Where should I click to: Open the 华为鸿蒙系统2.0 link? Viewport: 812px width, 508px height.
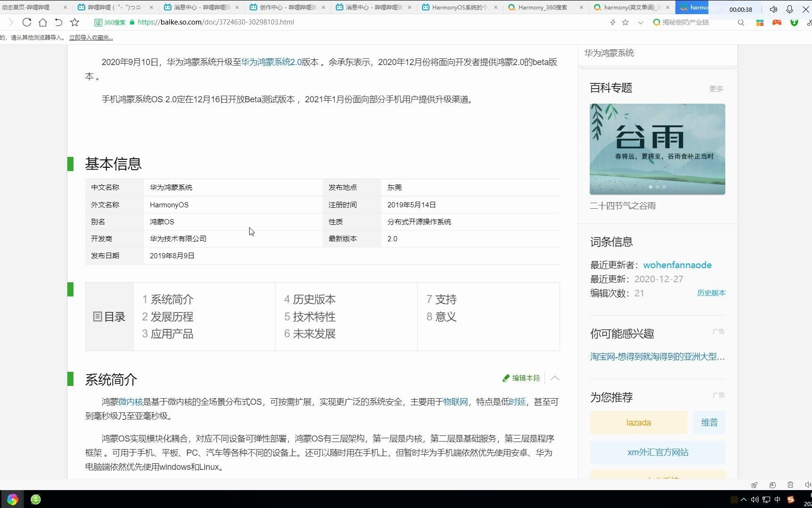point(271,62)
